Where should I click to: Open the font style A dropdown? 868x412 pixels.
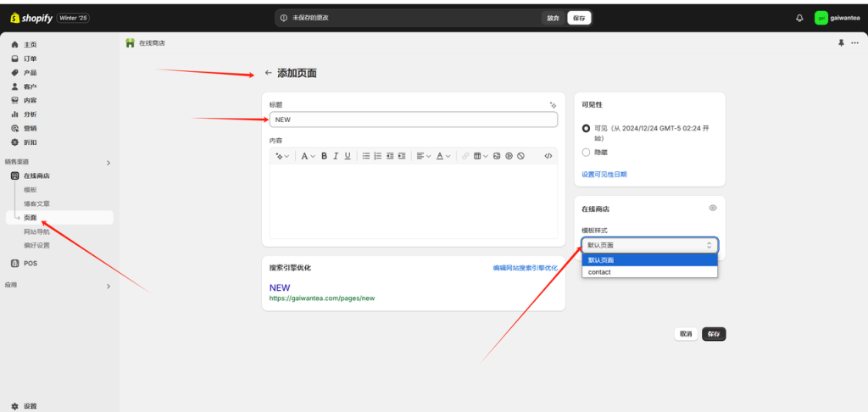coord(308,156)
